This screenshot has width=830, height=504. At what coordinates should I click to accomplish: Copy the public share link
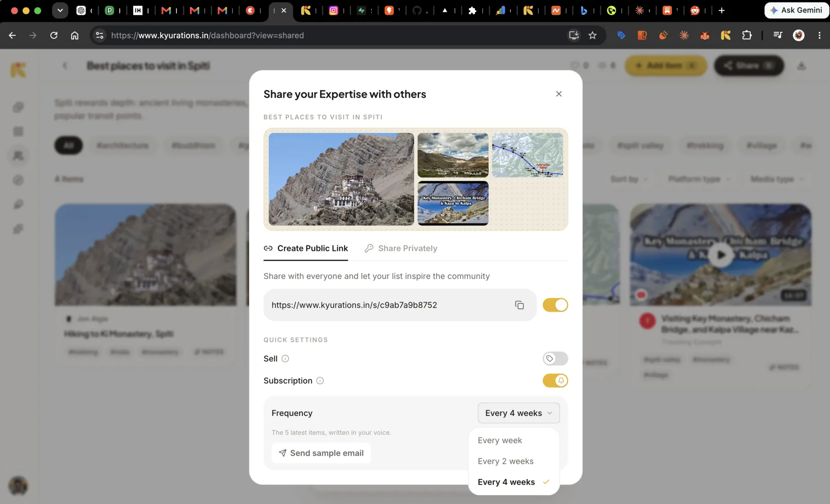[520, 305]
